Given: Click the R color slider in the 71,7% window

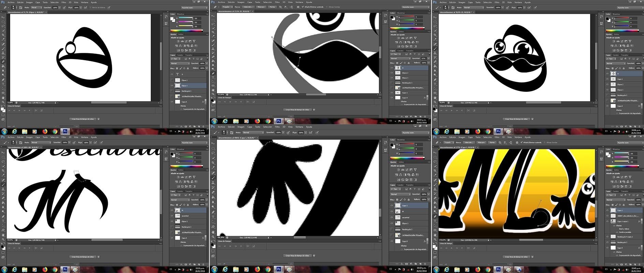Looking at the screenshot, I should (186, 18).
